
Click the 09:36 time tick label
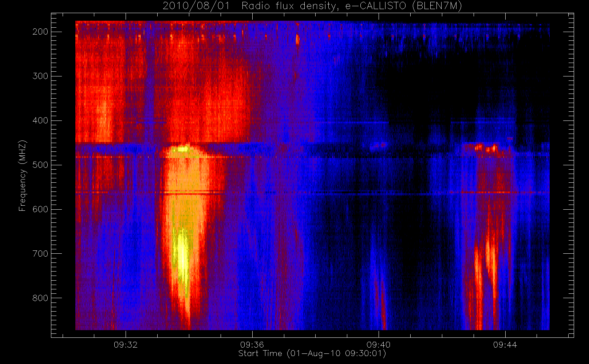tap(252, 345)
